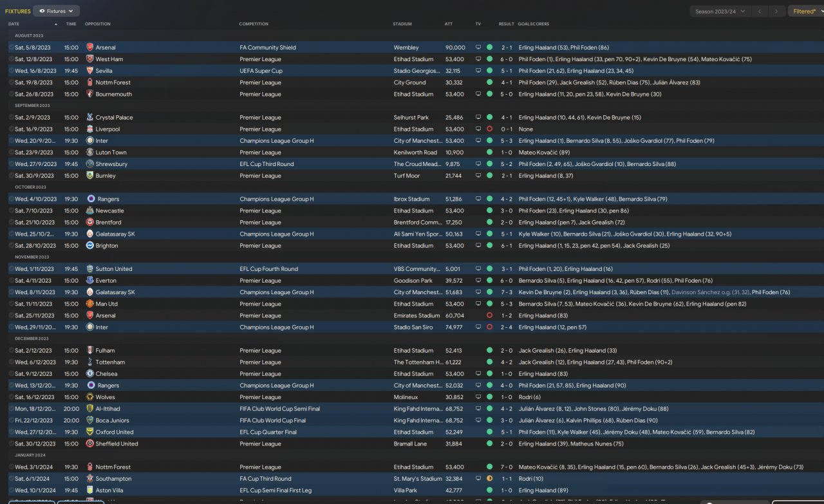Tick the check circle for Sat 30/9/2023 Burnley

point(11,176)
